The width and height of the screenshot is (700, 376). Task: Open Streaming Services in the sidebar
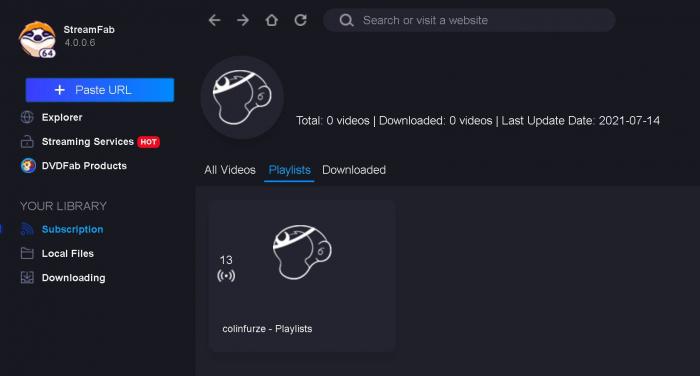pyautogui.click(x=88, y=142)
